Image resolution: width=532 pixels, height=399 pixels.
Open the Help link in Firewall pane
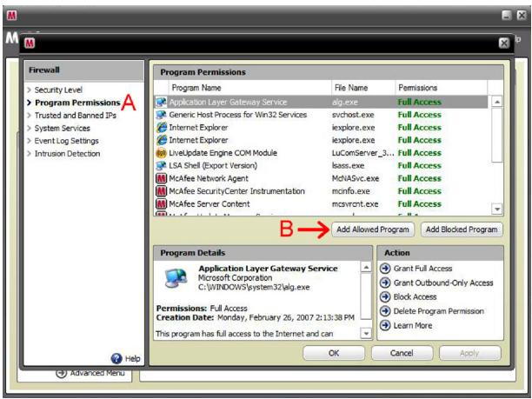pos(133,359)
